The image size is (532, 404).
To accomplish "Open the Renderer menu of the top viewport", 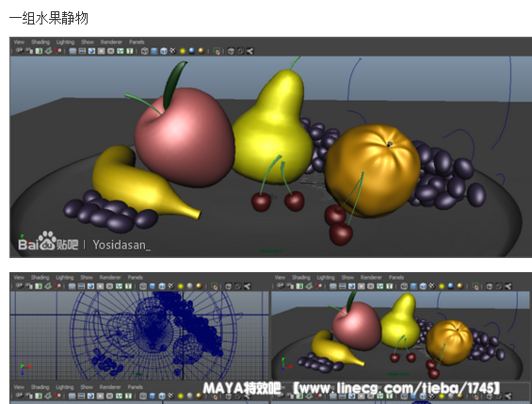I will point(111,42).
